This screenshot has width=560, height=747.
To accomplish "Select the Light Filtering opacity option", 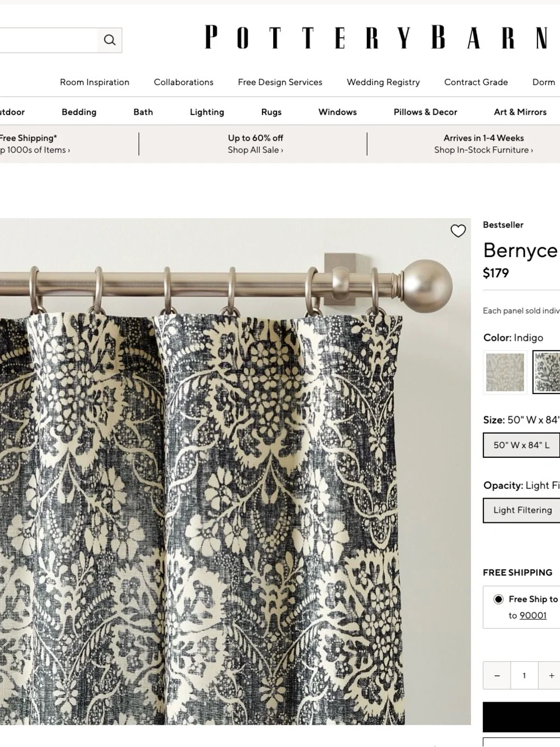I will 522,510.
